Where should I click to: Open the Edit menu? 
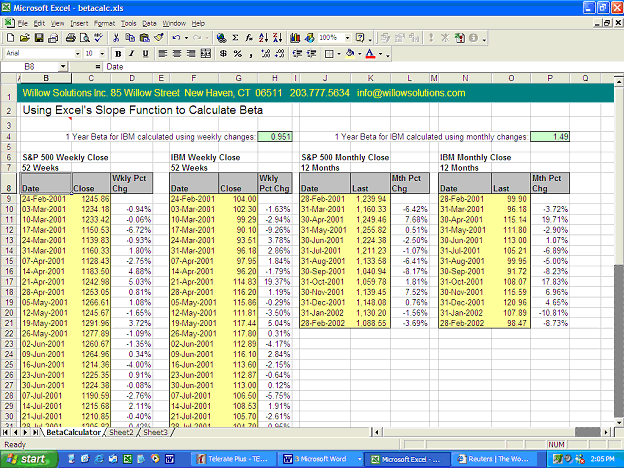39,23
